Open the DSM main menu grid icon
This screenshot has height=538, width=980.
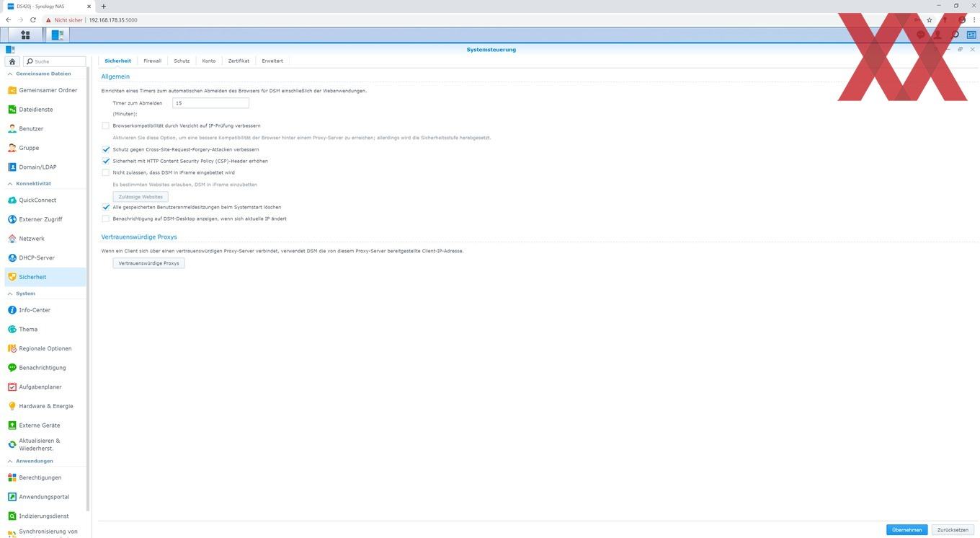(x=25, y=35)
